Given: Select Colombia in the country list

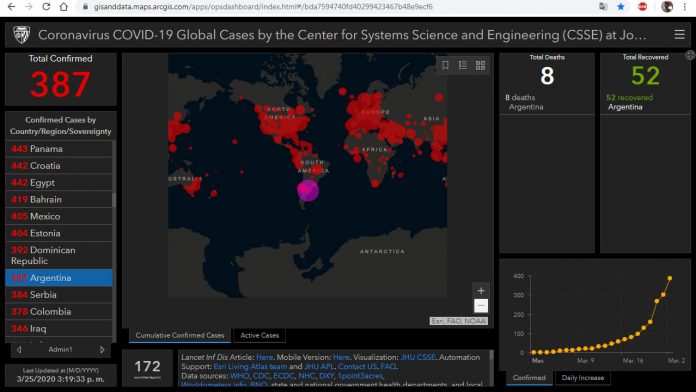Looking at the screenshot, I should point(59,312).
